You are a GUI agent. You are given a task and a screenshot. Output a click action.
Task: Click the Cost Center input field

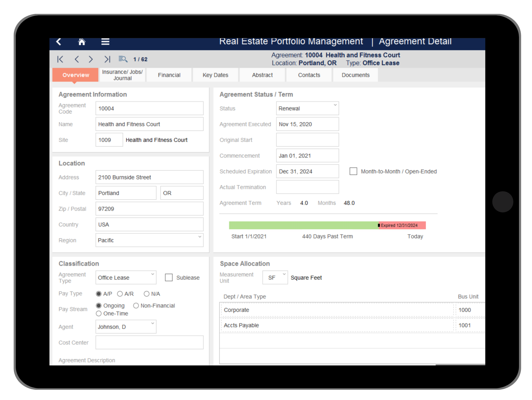(149, 342)
